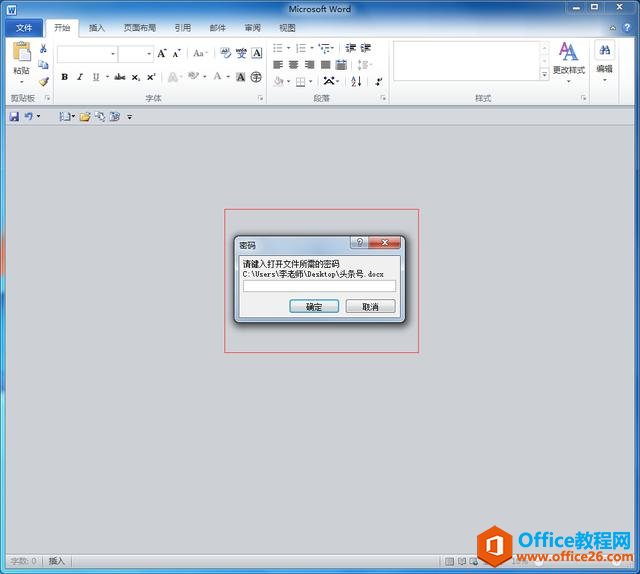Switch to the View (视图) tab
The height and width of the screenshot is (574, 640).
click(x=287, y=28)
